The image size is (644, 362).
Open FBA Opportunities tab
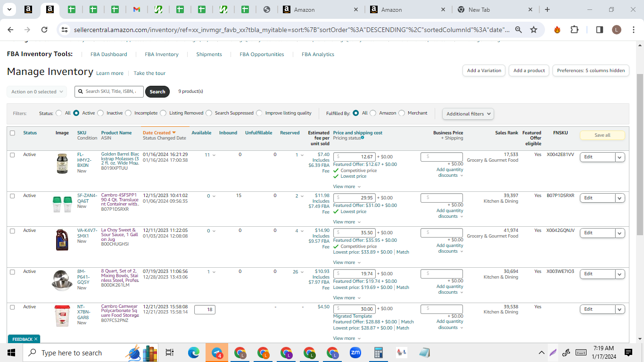262,54
